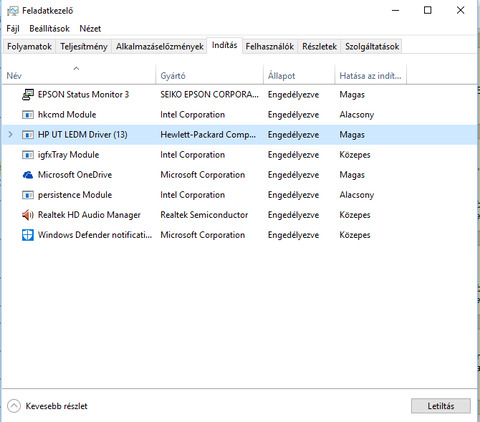The width and height of the screenshot is (480, 422).
Task: Select the Indítás tab
Action: coord(224,45)
